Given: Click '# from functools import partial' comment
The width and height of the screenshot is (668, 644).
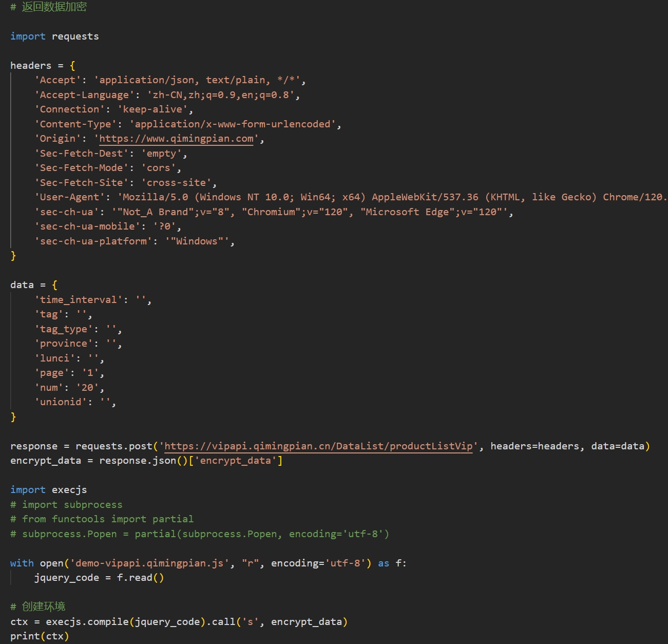Looking at the screenshot, I should coord(102,519).
